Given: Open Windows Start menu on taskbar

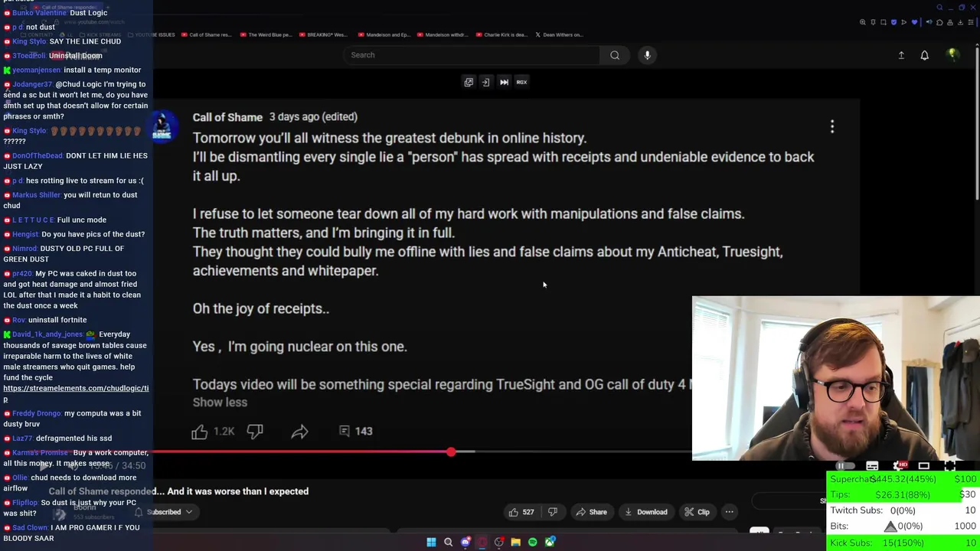Looking at the screenshot, I should click(431, 543).
